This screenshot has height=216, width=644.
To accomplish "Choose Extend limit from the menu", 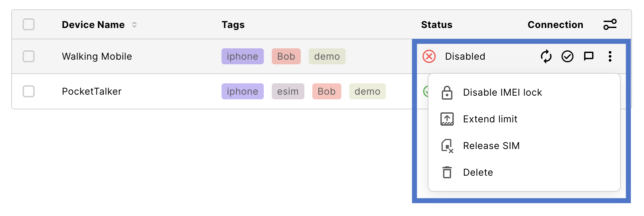I will [490, 119].
